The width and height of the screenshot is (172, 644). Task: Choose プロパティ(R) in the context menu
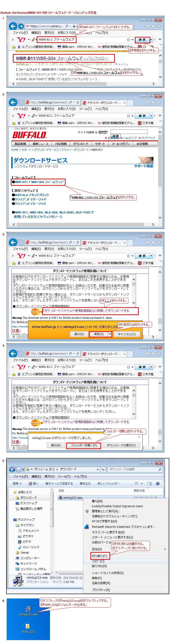point(101,590)
